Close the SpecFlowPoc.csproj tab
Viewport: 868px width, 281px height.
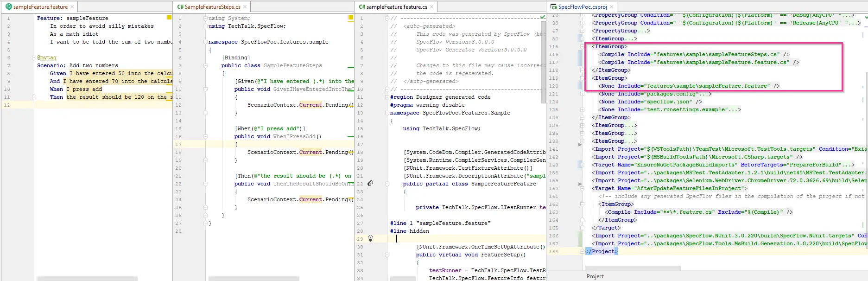point(612,7)
